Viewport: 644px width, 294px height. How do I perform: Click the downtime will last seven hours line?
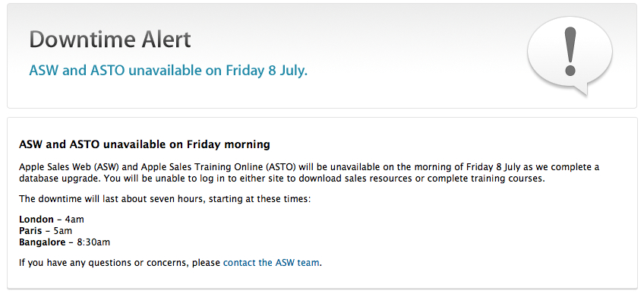point(165,199)
